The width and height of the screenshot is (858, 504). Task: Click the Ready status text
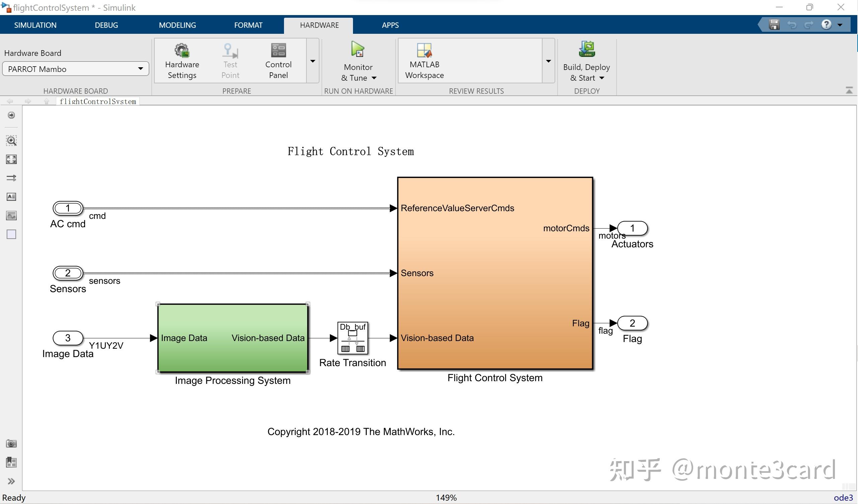click(14, 498)
